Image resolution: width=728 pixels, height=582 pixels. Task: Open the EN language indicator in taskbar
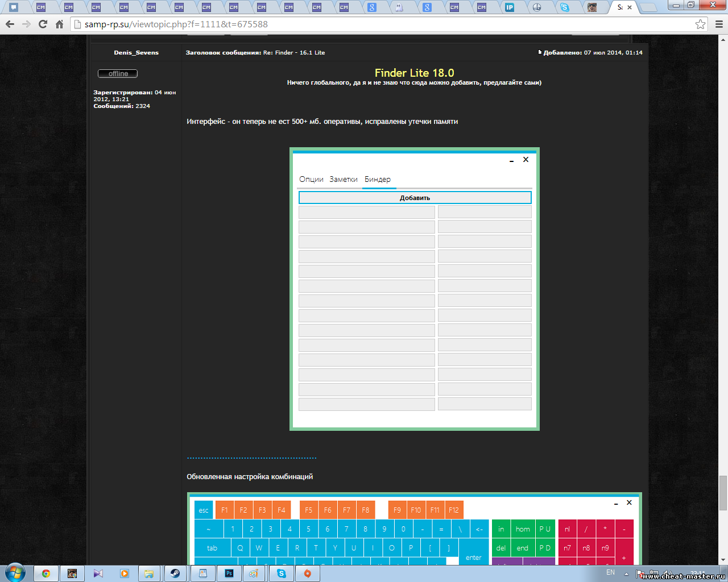[x=610, y=572]
